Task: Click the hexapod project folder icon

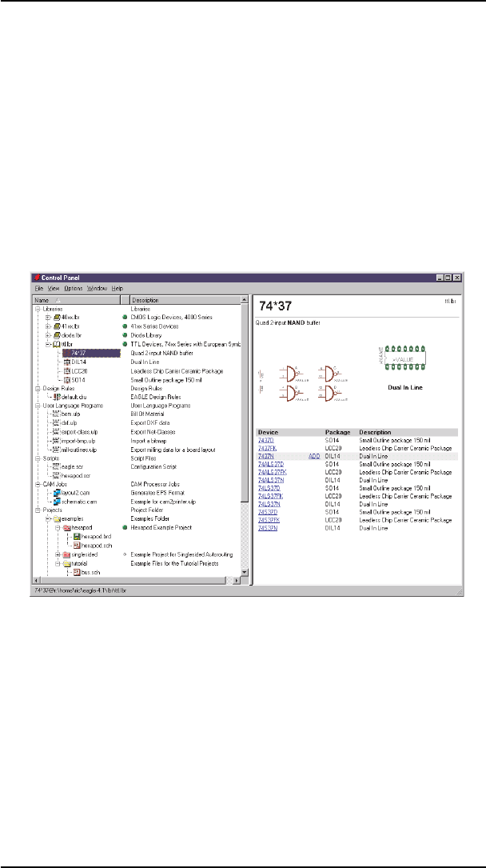Action: point(67,528)
